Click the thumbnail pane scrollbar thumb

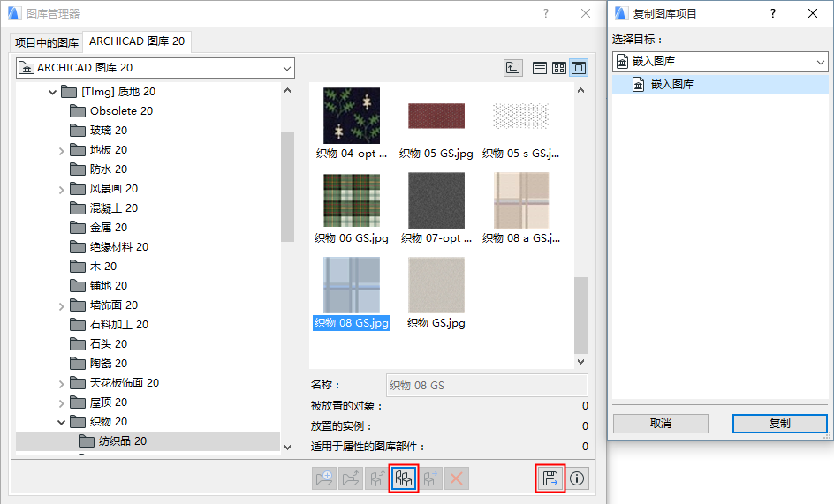580,315
